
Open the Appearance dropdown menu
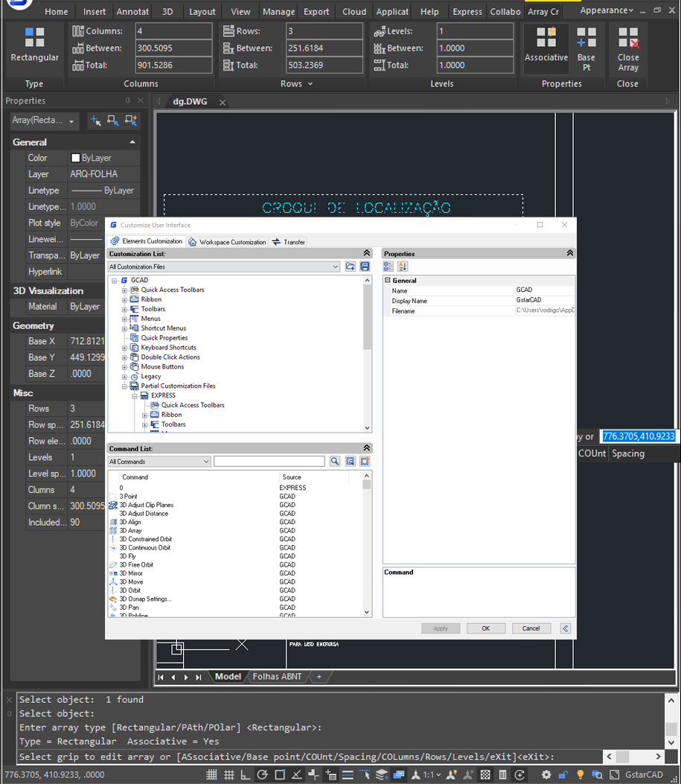point(607,10)
